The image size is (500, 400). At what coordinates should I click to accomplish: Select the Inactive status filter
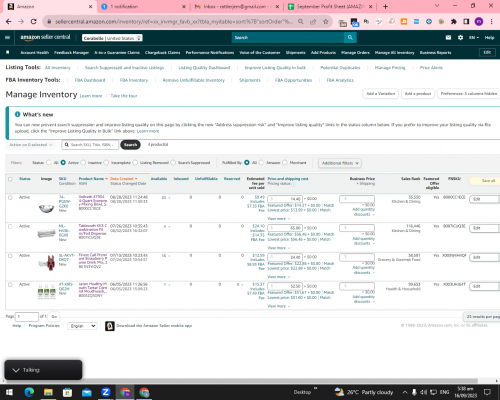pos(83,163)
